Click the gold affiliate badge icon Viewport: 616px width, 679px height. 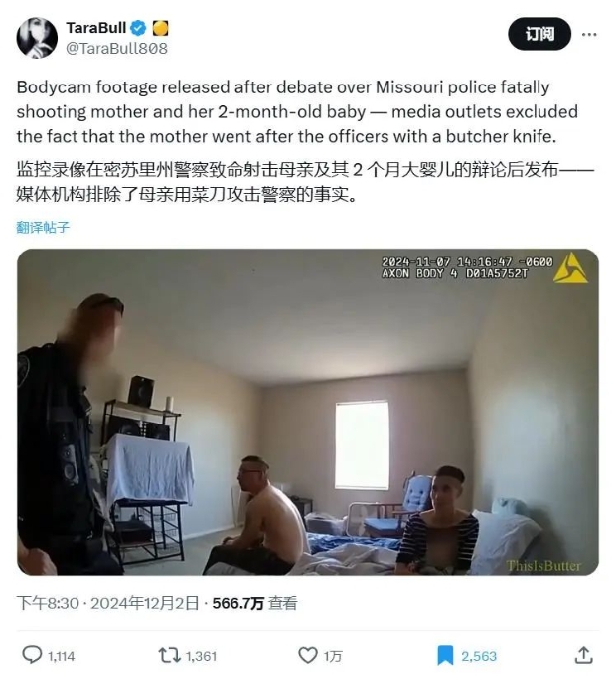(160, 28)
